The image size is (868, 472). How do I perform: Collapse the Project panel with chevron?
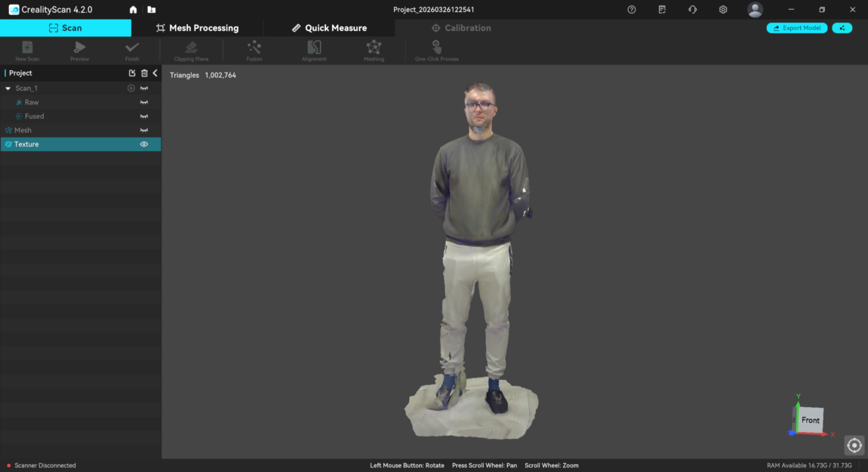click(x=155, y=73)
